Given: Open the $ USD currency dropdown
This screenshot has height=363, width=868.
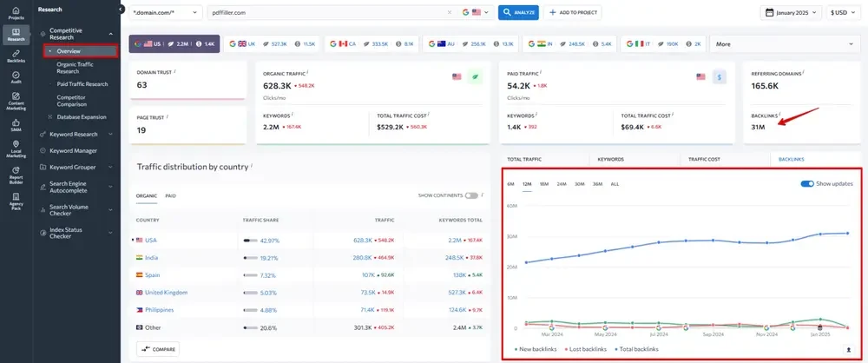Looking at the screenshot, I should click(x=842, y=12).
